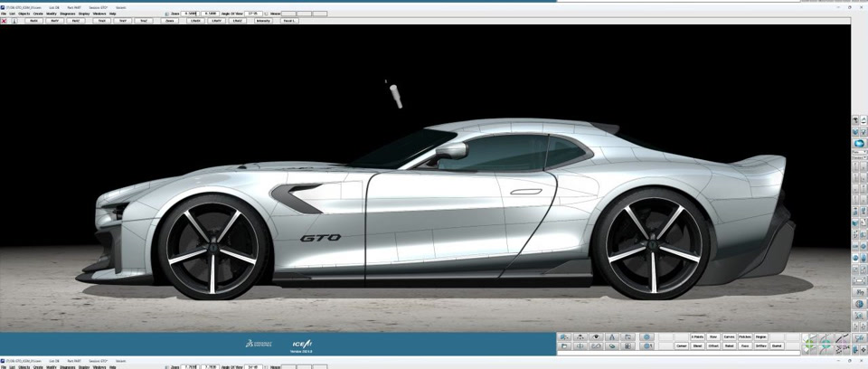Viewport: 868px width, 369px height.
Task: Select the X Points filter button
Action: [x=697, y=336]
